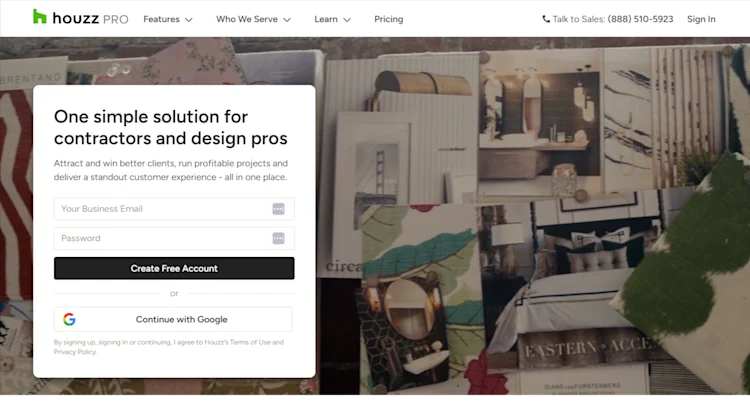Click password manager icon in email field
Viewport: 750px width, 411px height.
click(x=278, y=209)
